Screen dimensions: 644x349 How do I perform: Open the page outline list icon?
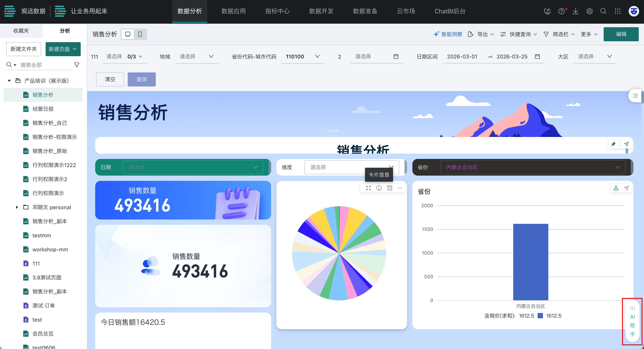point(635,95)
